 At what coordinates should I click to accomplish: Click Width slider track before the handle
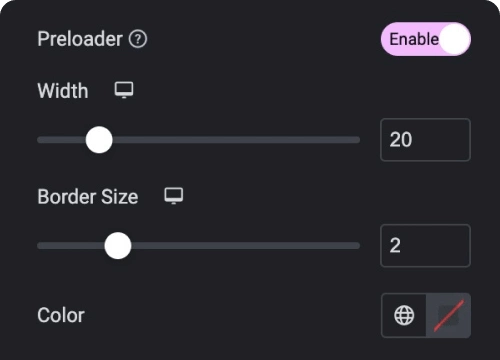click(61, 140)
